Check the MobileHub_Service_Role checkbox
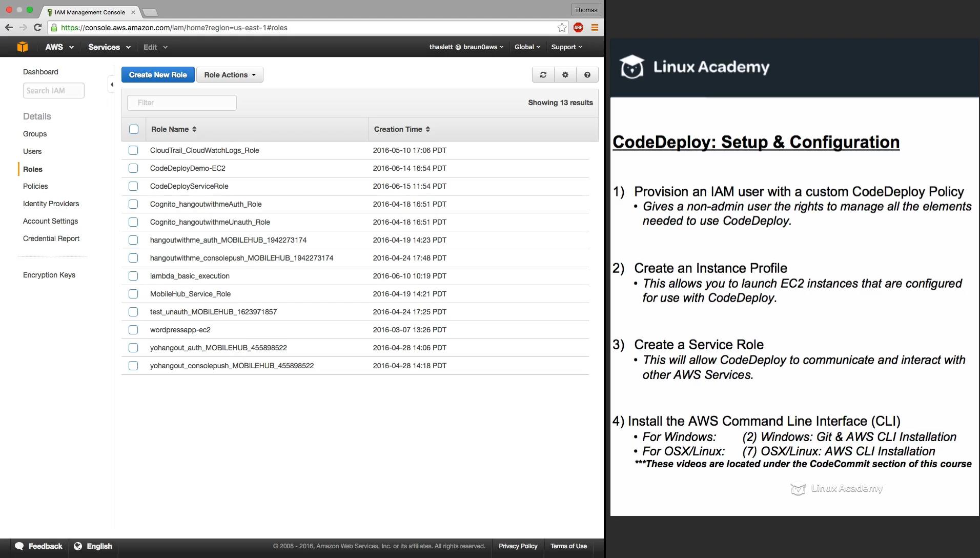 (x=133, y=294)
